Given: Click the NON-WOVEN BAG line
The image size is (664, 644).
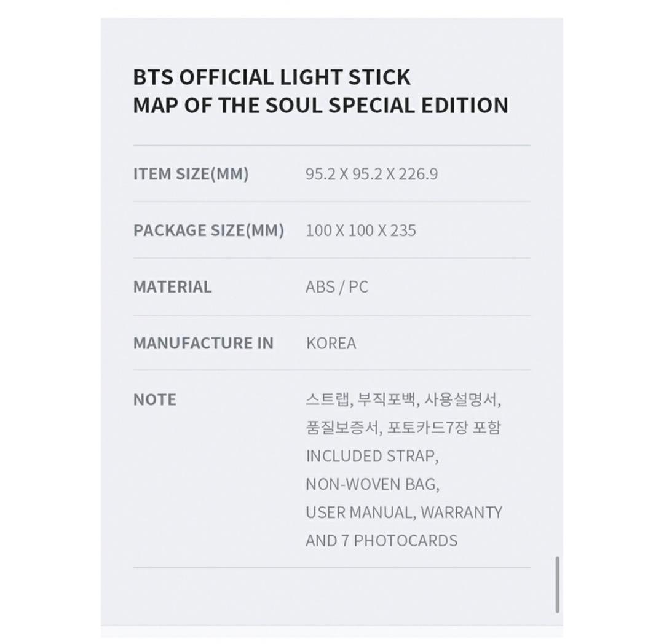Looking at the screenshot, I should click(372, 484).
